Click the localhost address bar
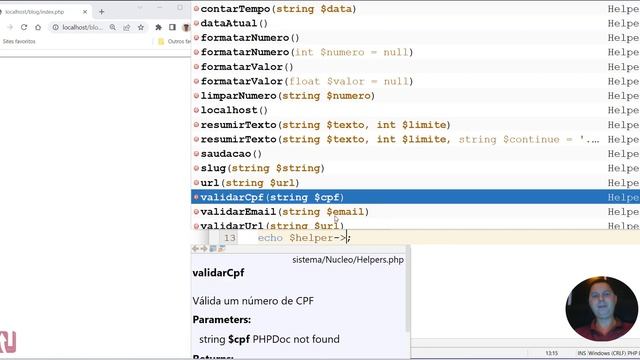This screenshot has width=640, height=360. [x=82, y=27]
